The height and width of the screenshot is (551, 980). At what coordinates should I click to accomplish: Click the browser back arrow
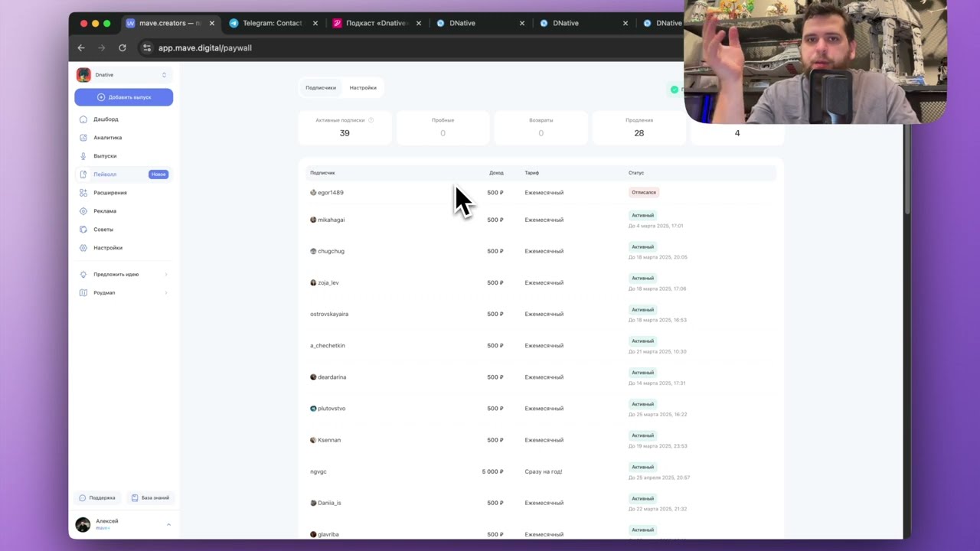81,47
